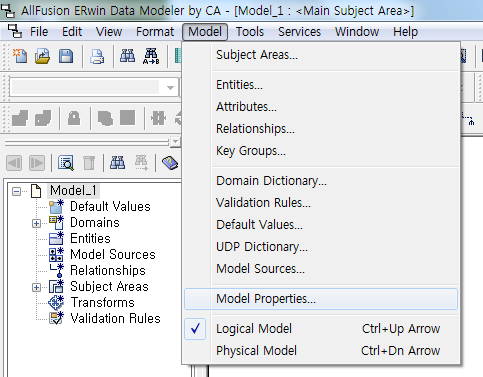Click the Open file folder icon
The width and height of the screenshot is (483, 377).
click(42, 56)
